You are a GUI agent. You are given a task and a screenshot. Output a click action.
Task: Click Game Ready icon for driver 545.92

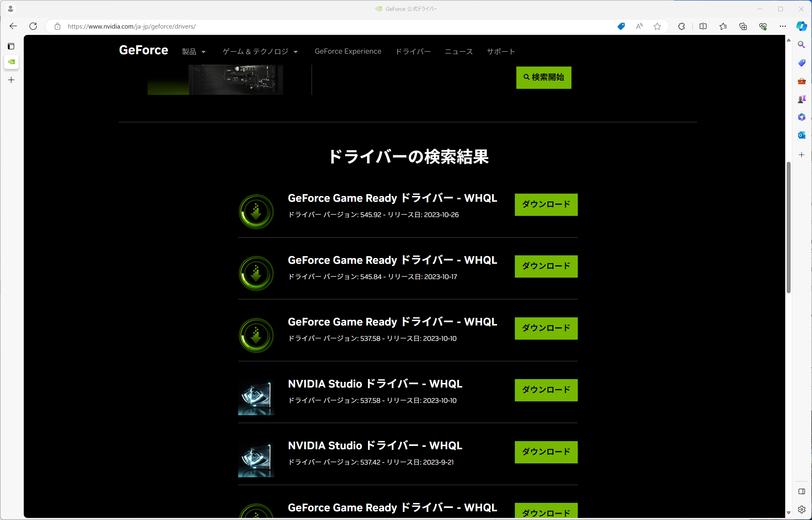coord(256,212)
